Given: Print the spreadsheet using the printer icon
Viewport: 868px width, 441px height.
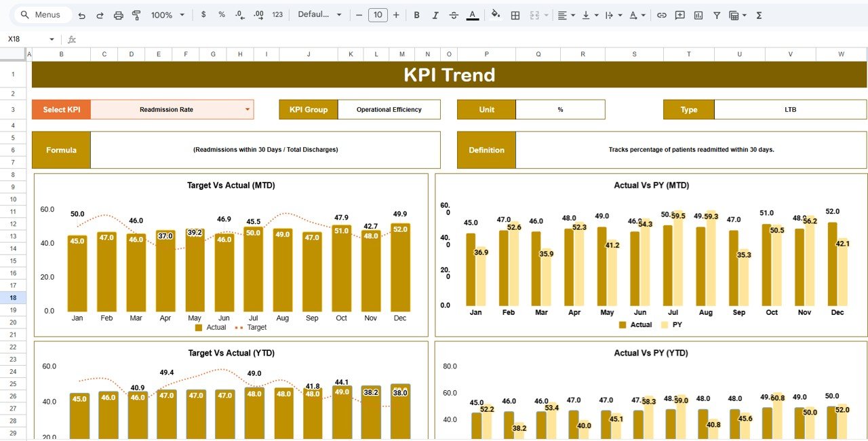Looking at the screenshot, I should tap(119, 15).
